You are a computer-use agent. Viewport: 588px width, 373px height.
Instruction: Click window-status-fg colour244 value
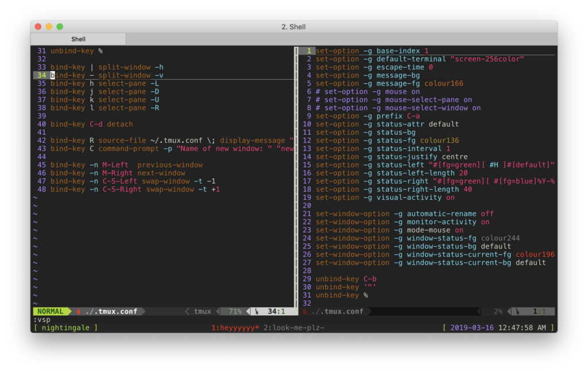tap(500, 238)
